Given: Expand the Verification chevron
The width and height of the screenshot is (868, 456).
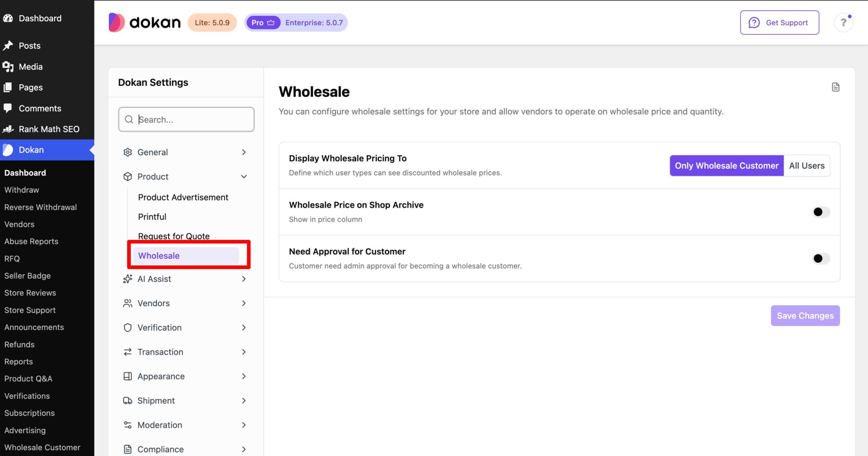Looking at the screenshot, I should pos(244,328).
